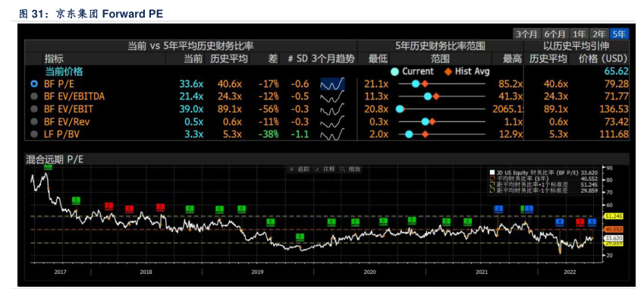Click the current price value 65.62
The image size is (644, 289).
(x=617, y=71)
